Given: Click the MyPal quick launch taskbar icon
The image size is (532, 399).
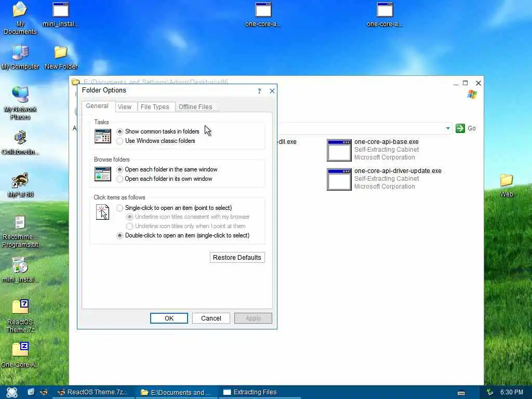Looking at the screenshot, I should point(44,392).
